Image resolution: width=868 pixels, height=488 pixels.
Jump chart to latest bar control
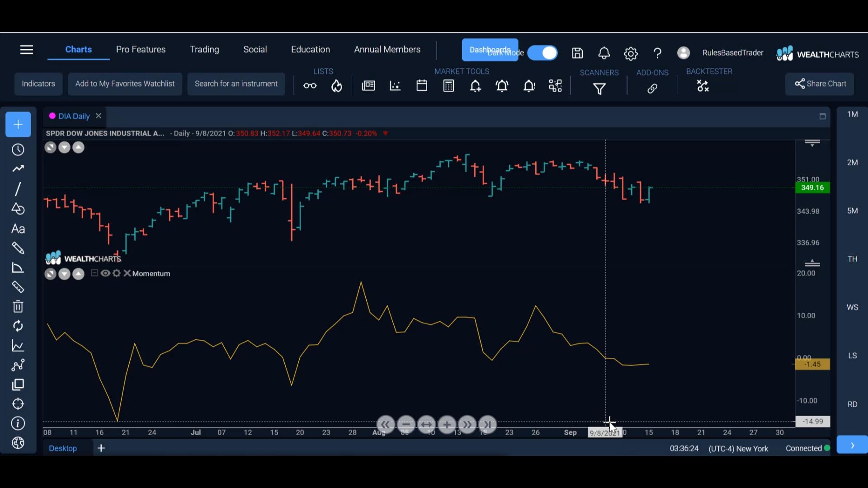pos(487,424)
